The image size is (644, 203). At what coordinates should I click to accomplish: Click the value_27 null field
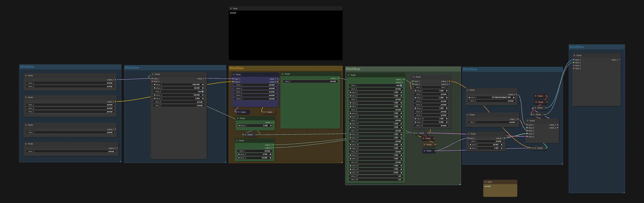(376, 176)
